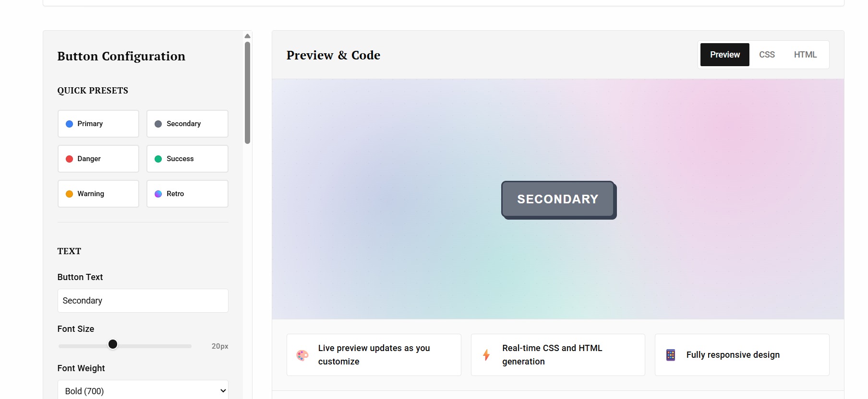Click the purple Retro preset dot

tap(158, 194)
